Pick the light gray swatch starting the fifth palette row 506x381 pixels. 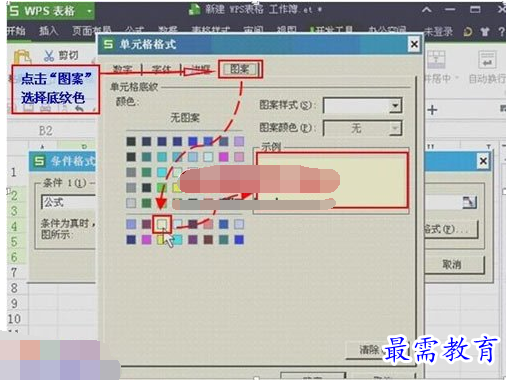pyautogui.click(x=131, y=203)
